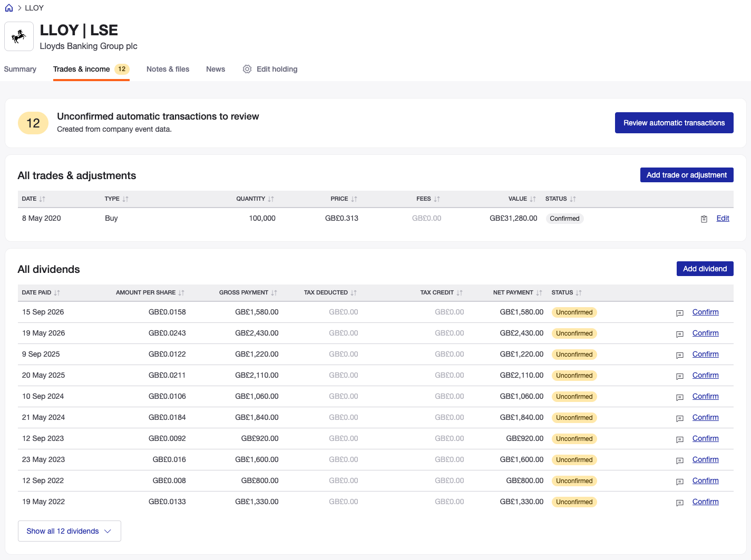Viewport: 751px width, 560px height.
Task: Click the Add dividend button
Action: tap(705, 269)
